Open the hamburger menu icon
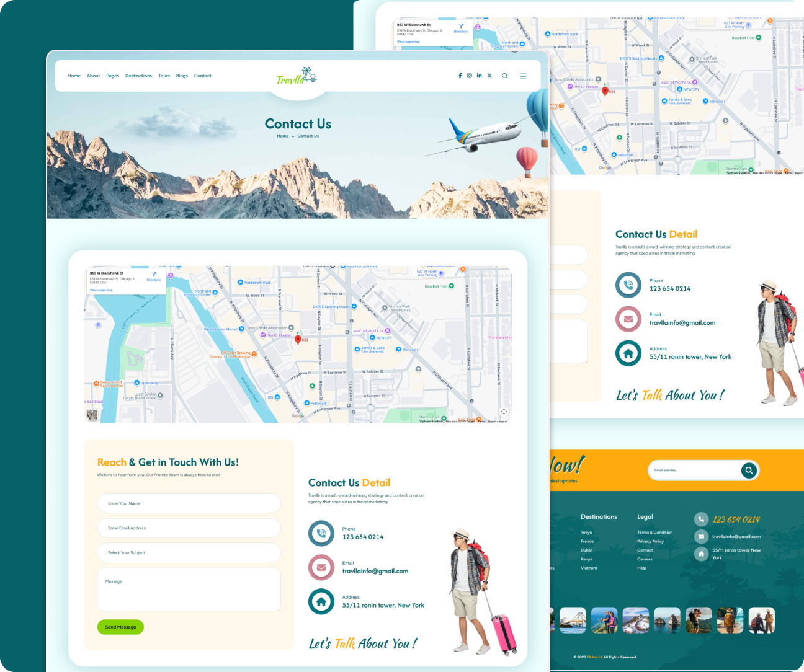 (523, 76)
